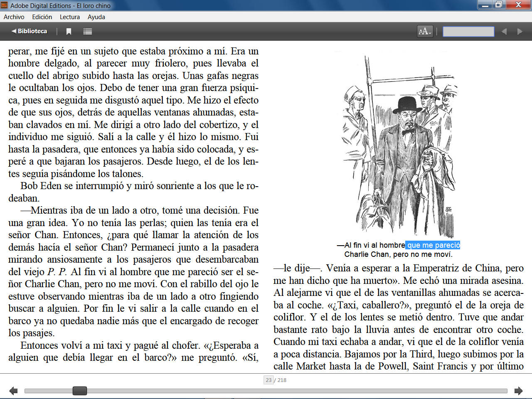Click the Adobe Digital Editions title bar icon
Image resolution: width=532 pixels, height=399 pixels.
(5, 5)
